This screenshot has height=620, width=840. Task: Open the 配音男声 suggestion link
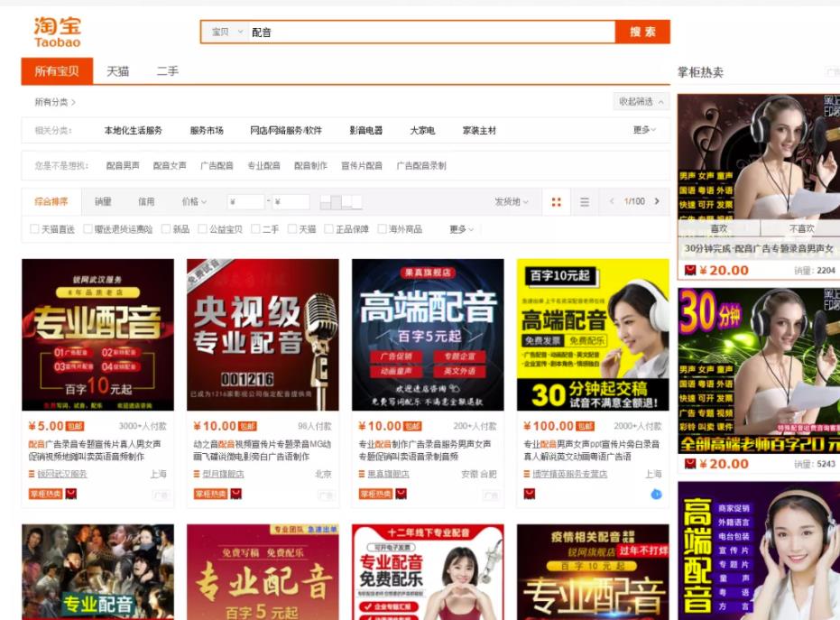(123, 165)
